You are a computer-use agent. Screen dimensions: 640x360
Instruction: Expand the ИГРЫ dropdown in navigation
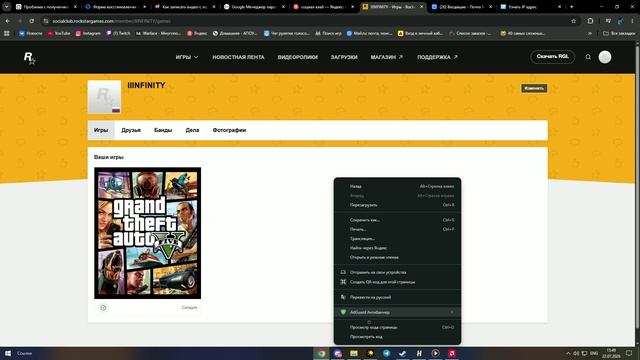click(x=187, y=57)
